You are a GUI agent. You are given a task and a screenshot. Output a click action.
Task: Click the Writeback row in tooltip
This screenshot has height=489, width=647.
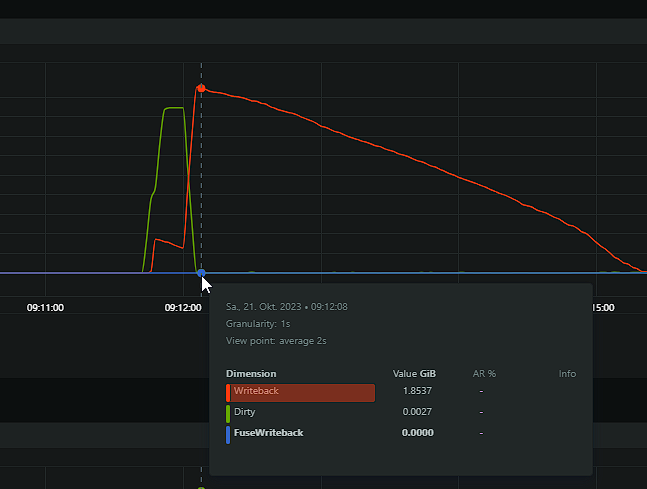(x=401, y=392)
